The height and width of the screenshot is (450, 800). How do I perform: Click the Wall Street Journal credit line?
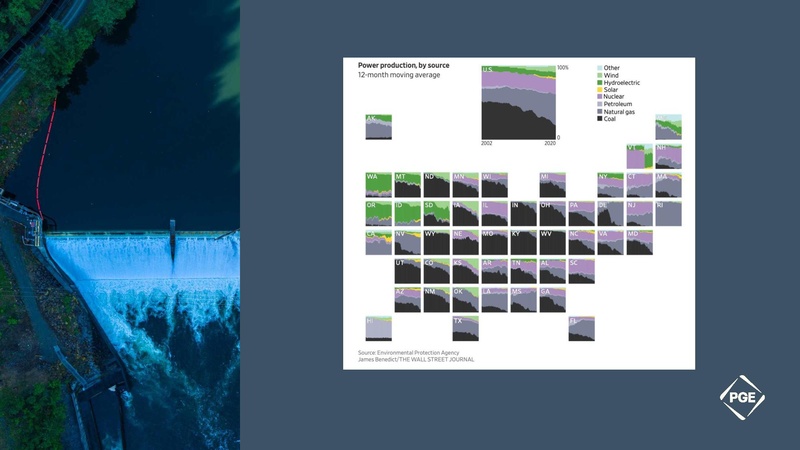416,360
